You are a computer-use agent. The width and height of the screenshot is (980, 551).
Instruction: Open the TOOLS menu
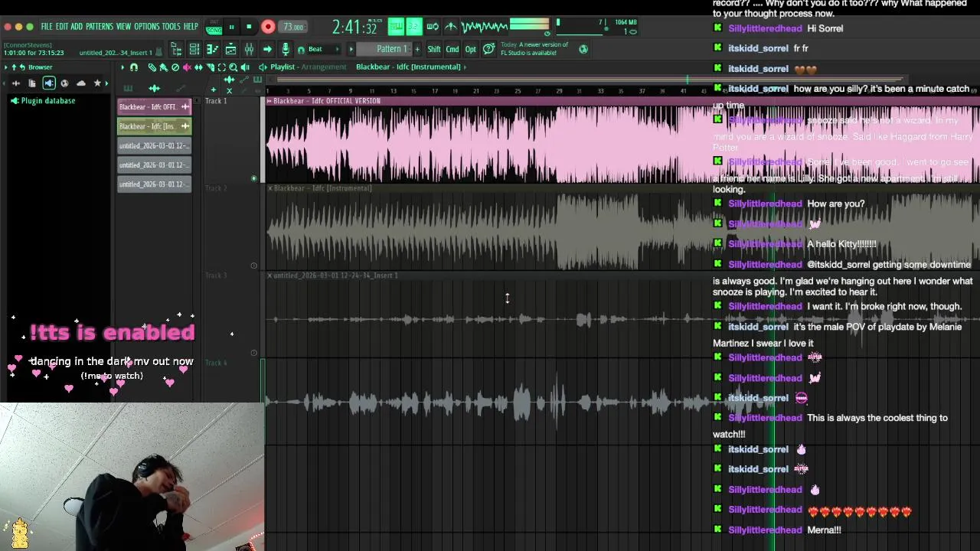click(171, 27)
